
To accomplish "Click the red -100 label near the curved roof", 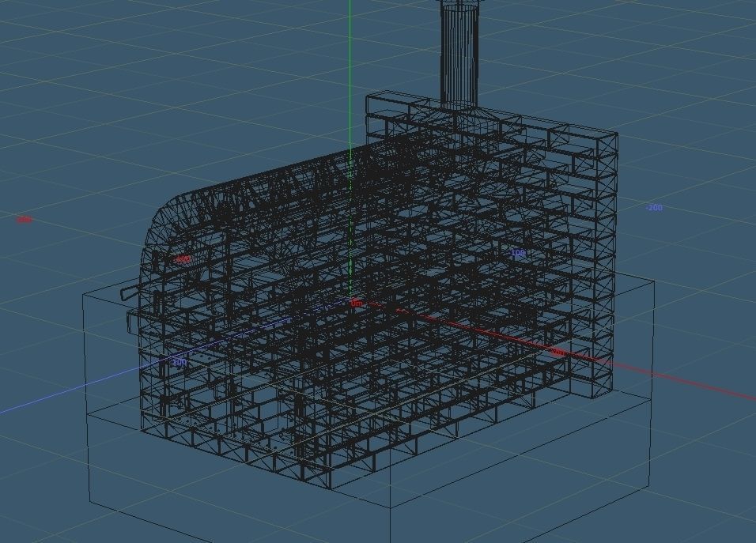I will 182,259.
